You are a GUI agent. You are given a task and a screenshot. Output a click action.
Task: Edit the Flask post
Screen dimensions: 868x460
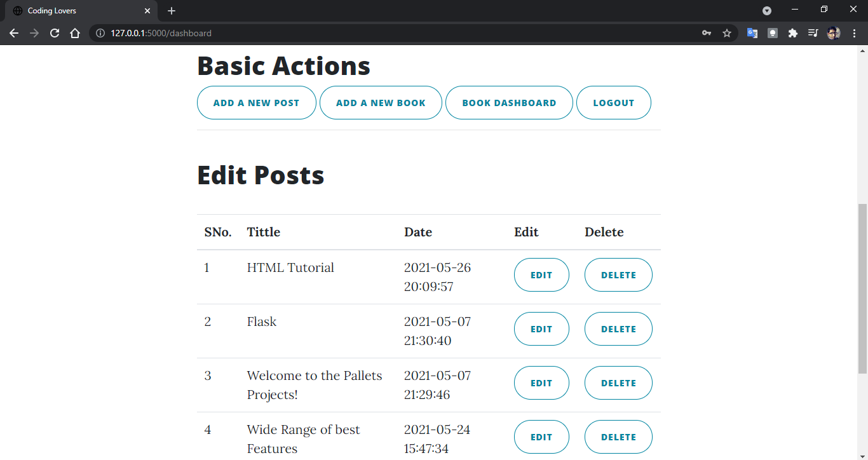(541, 329)
